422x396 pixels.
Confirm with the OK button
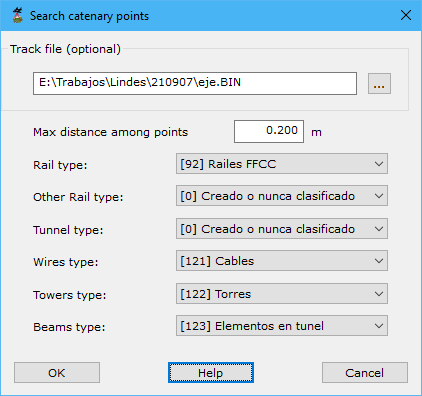coord(57,373)
